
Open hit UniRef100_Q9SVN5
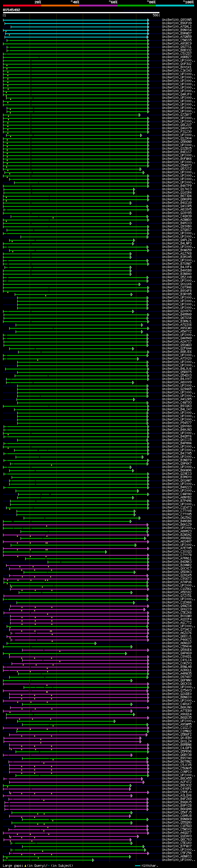tap(177, 20)
